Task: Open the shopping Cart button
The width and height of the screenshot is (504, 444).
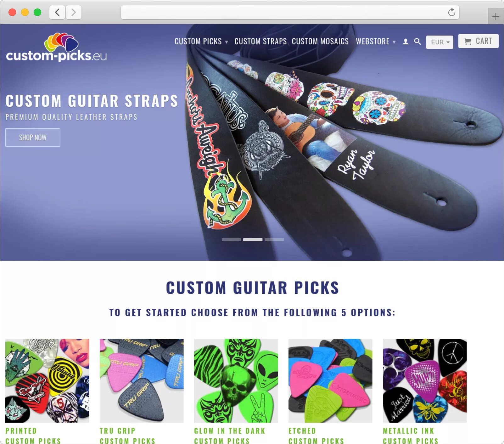Action: pos(478,41)
